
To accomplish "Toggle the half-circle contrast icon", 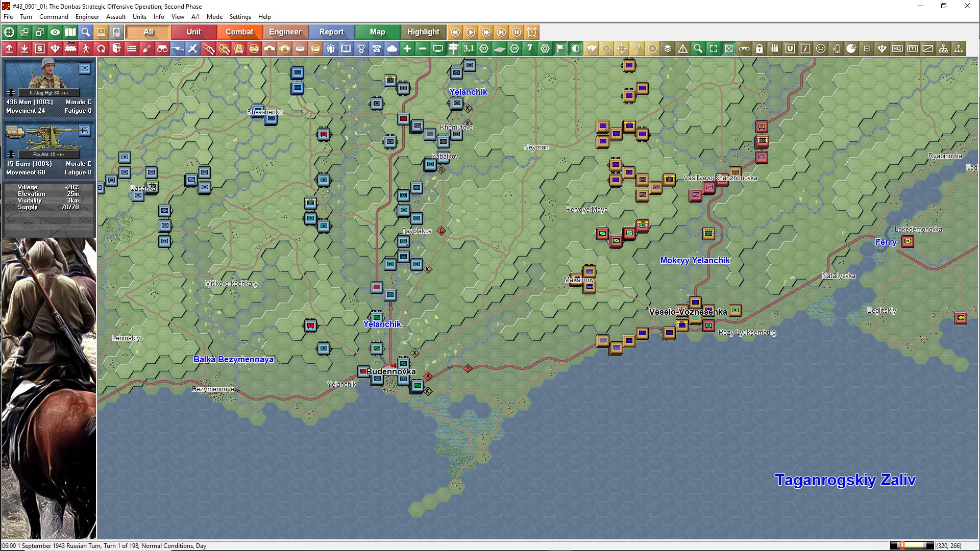I will [x=576, y=49].
